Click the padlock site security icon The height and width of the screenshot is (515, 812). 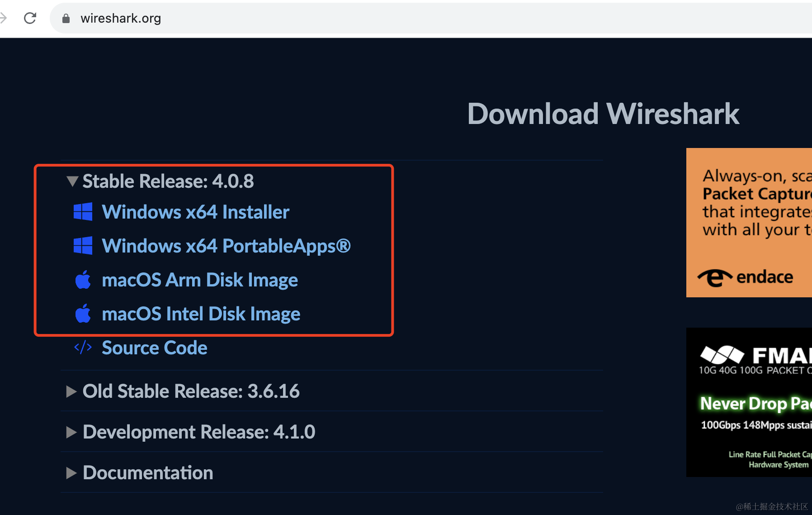66,18
